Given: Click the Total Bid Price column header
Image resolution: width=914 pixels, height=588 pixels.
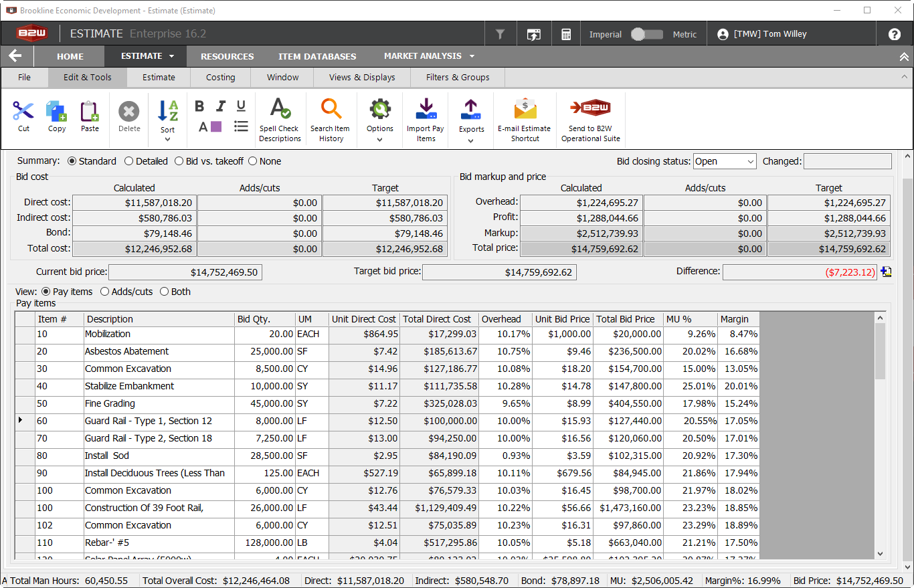Looking at the screenshot, I should [628, 319].
